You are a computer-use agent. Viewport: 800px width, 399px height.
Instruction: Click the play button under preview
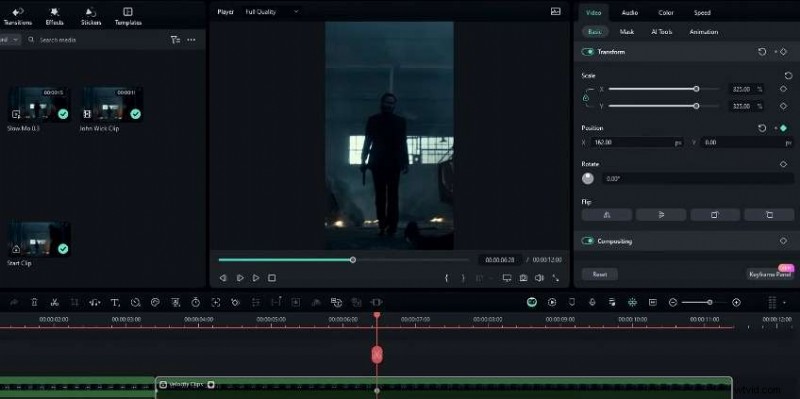[256, 278]
